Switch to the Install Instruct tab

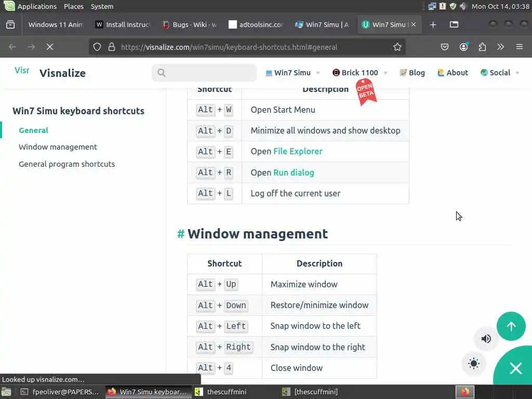122,24
